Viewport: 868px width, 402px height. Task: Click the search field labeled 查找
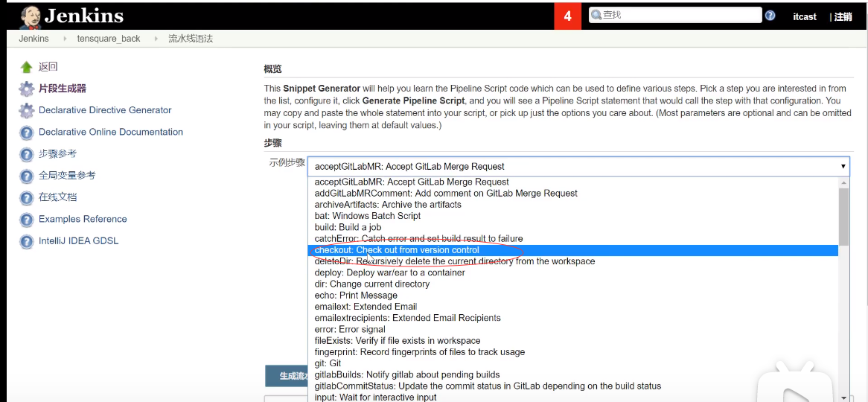tap(674, 15)
